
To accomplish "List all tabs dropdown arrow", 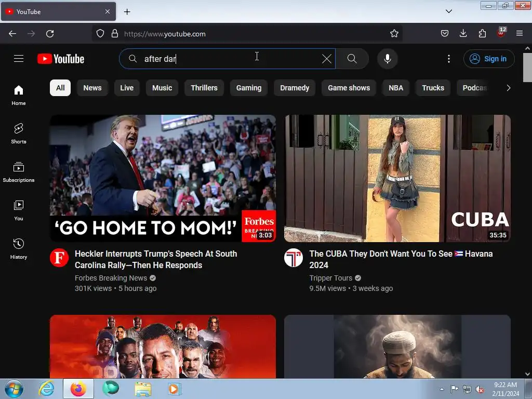I will [x=448, y=11].
